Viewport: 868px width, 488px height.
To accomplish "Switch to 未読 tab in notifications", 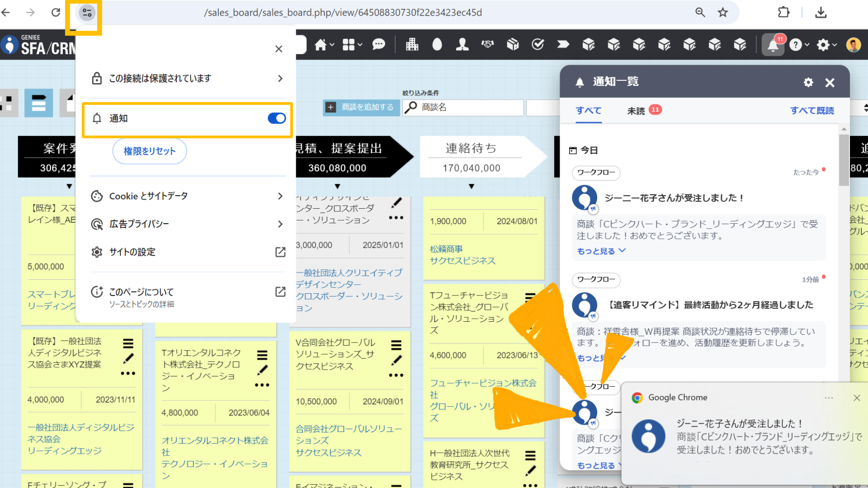I will pyautogui.click(x=644, y=111).
